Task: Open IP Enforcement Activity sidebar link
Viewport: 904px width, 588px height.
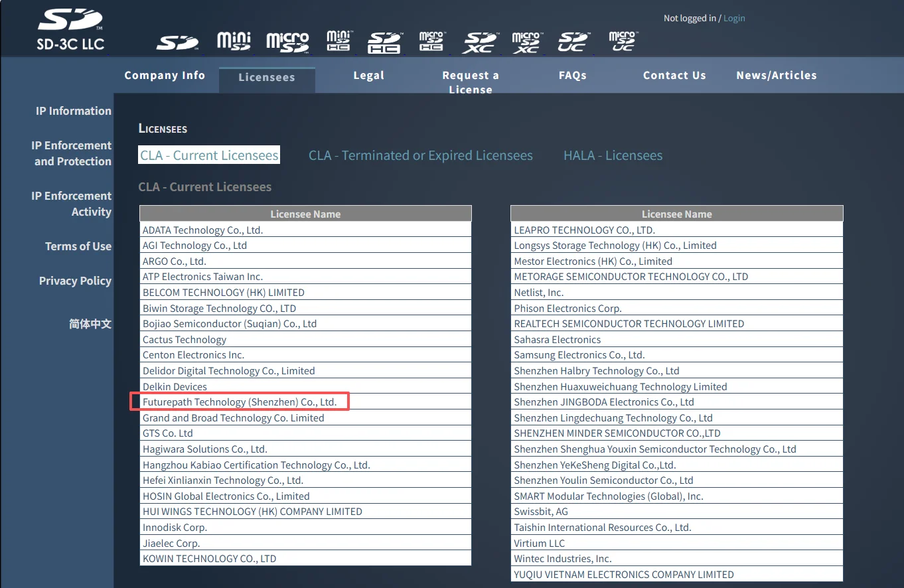Action: pyautogui.click(x=72, y=204)
